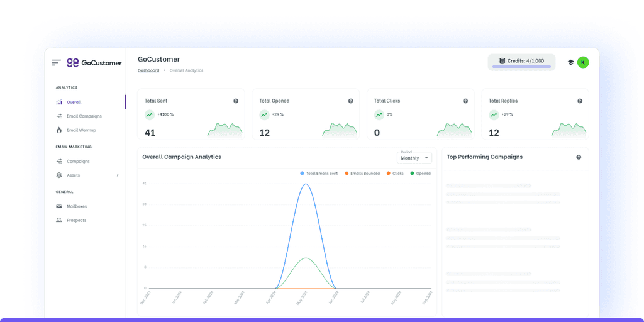
Task: Follow the Dashboard breadcrumb link
Action: [148, 70]
